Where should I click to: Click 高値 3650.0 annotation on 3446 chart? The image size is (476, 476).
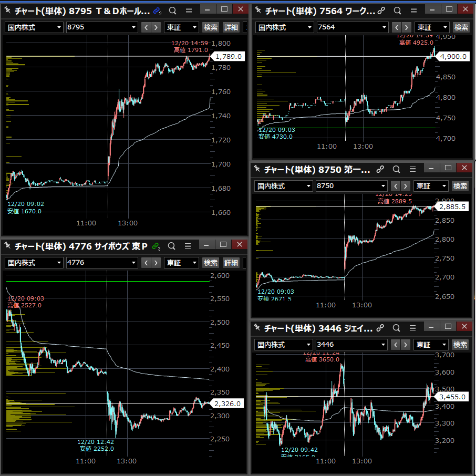[x=323, y=359]
